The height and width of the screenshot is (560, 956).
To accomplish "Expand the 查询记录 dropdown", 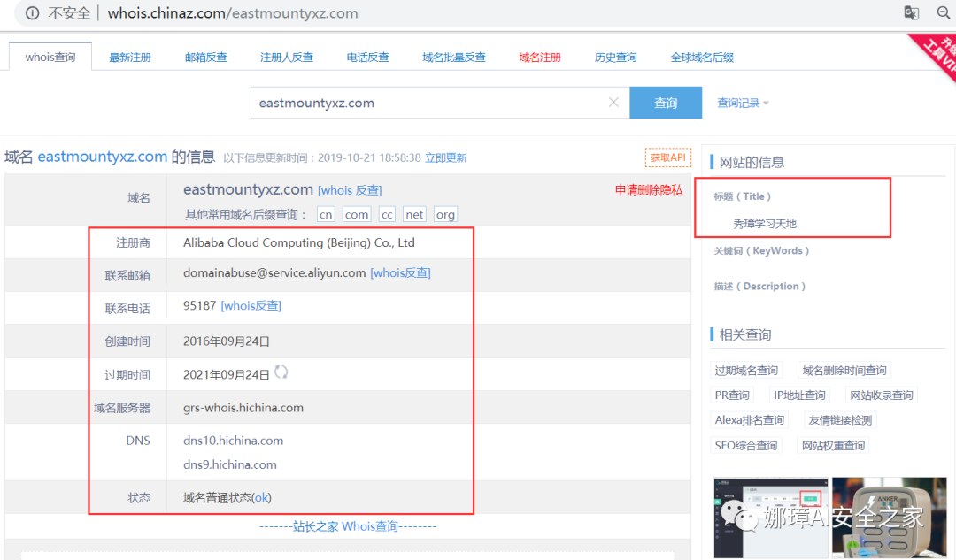I will point(743,103).
